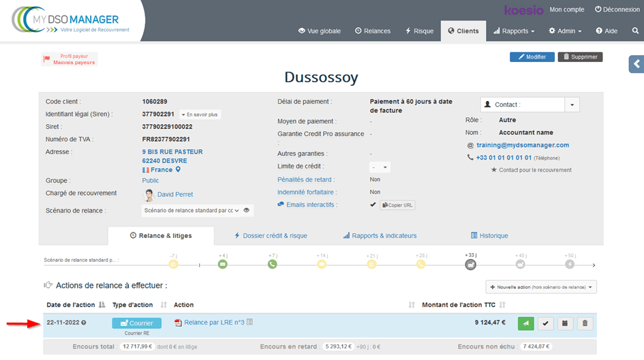This screenshot has height=360, width=644.
Task: Click the map pin icon next to France
Action: [x=179, y=169]
